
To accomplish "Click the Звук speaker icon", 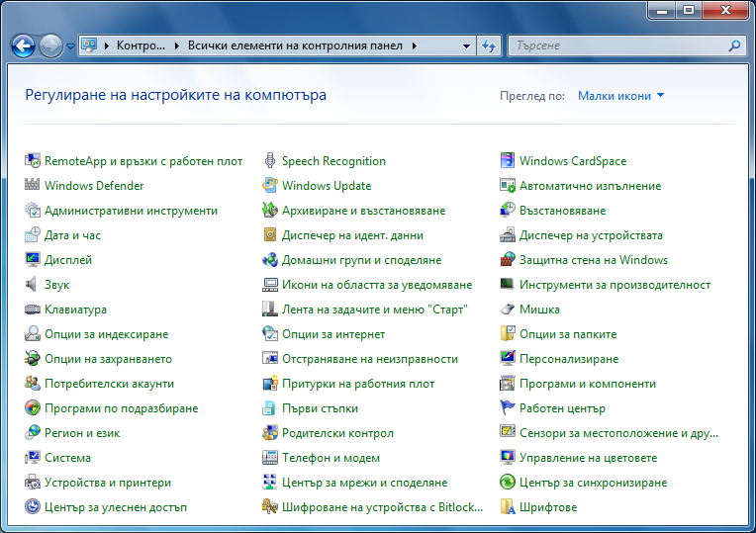I will point(33,285).
